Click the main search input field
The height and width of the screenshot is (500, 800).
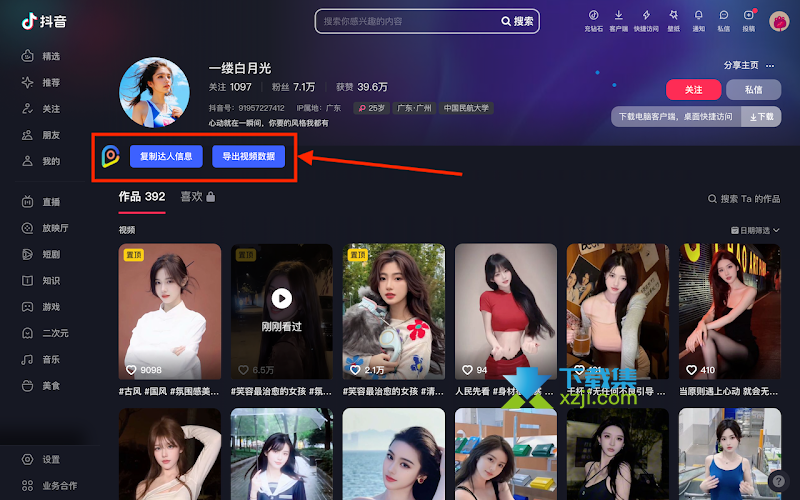click(408, 21)
